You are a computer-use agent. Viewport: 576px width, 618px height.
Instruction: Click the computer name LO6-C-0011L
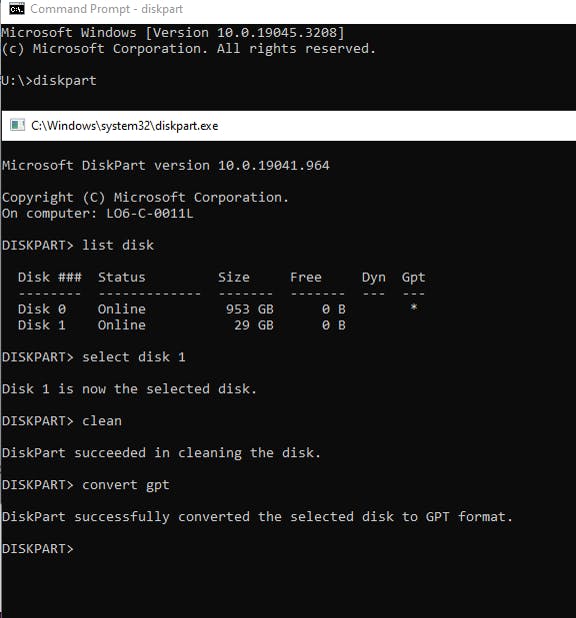tap(150, 214)
